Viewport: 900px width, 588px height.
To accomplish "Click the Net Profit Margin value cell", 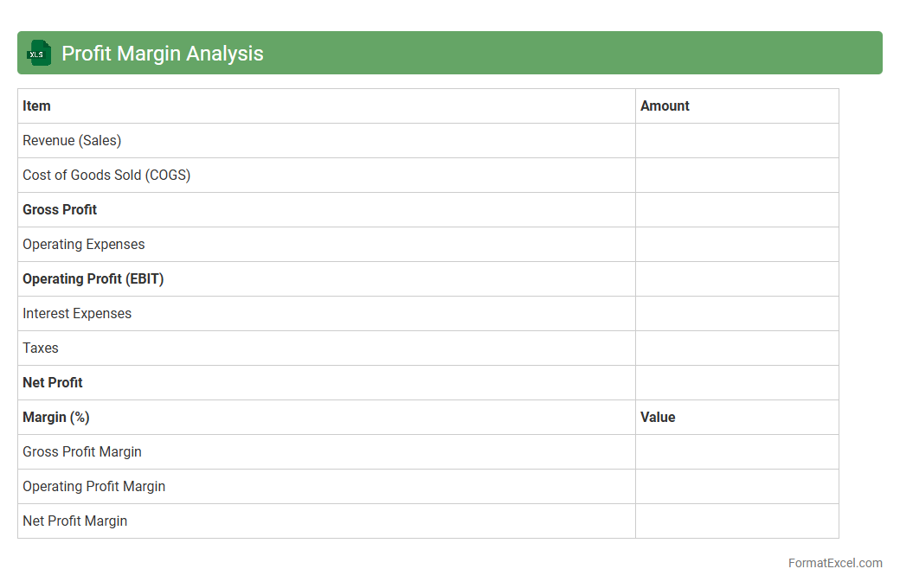I will pos(736,521).
